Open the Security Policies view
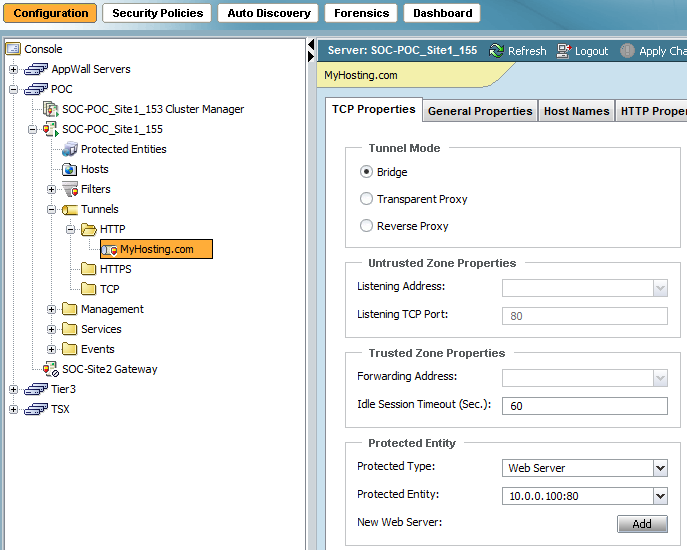The width and height of the screenshot is (687, 550). pyautogui.click(x=157, y=13)
